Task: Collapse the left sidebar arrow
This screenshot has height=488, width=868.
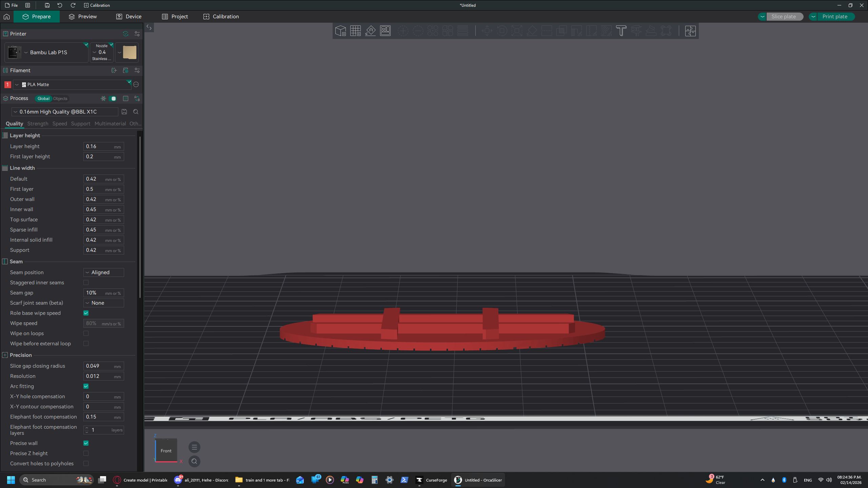Action: (x=149, y=27)
